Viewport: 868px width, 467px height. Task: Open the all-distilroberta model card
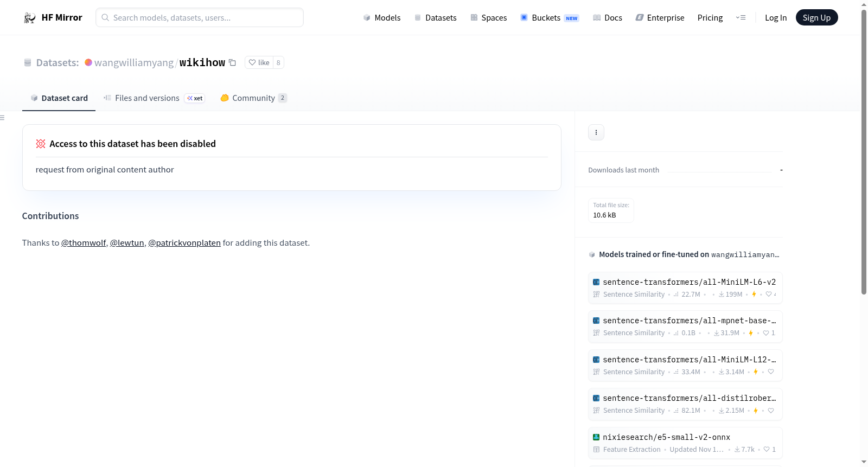(x=685, y=404)
